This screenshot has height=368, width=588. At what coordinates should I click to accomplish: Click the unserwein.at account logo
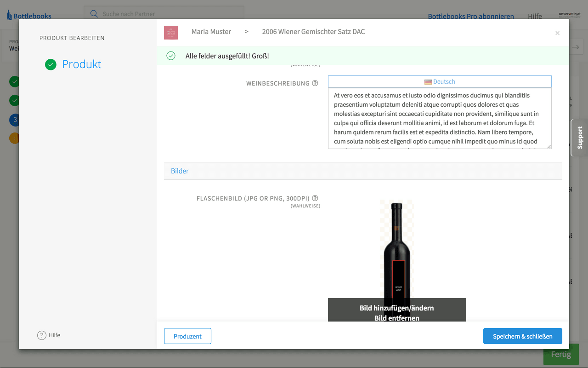(570, 15)
